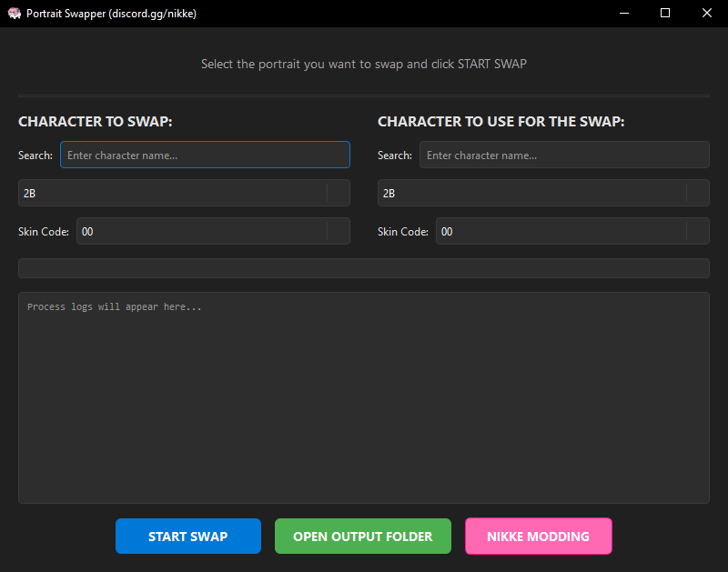
Task: Expand the arrow of the character-to-use 2B dropdown
Action: 697,193
